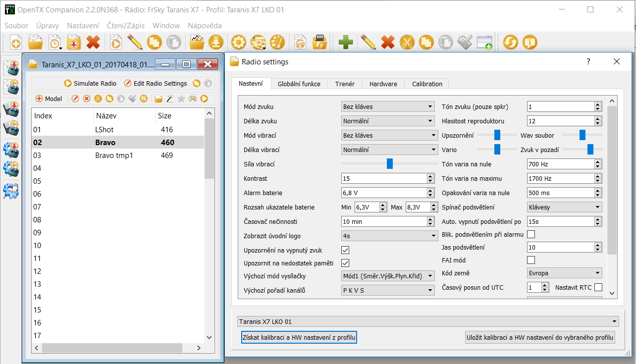Open the Mód zvuku dropdown
636x364 pixels.
tap(389, 106)
